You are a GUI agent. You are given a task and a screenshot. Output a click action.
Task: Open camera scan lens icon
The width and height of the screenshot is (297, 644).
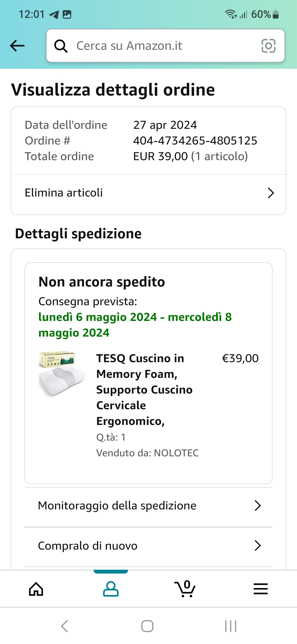(x=268, y=46)
